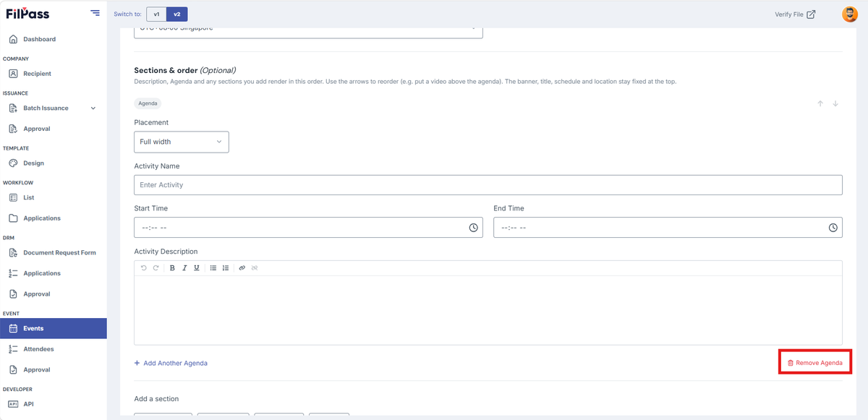Open Attendees under Event
The height and width of the screenshot is (420, 868).
coord(38,349)
